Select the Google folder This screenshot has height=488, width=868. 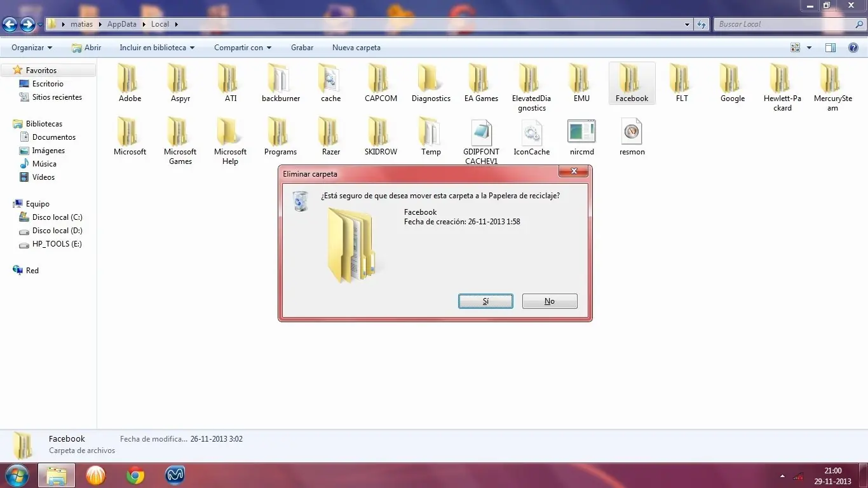pyautogui.click(x=732, y=83)
